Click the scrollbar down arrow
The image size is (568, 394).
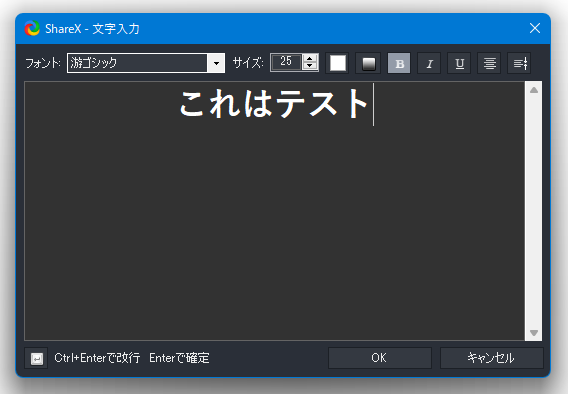(x=534, y=332)
